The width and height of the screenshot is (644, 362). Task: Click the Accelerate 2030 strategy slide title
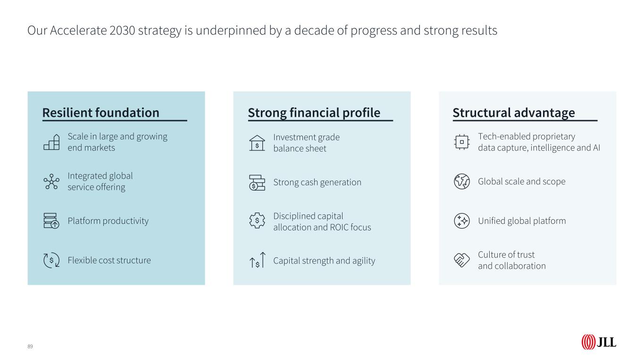point(262,31)
